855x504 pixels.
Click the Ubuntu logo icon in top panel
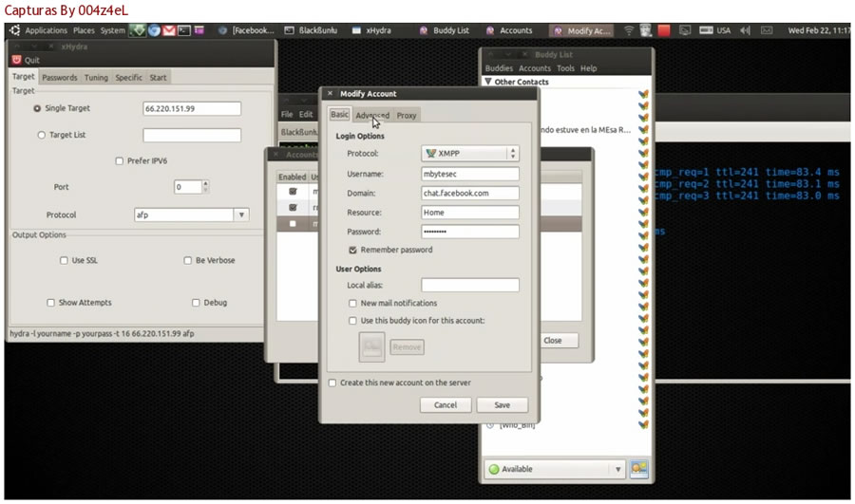coord(14,30)
